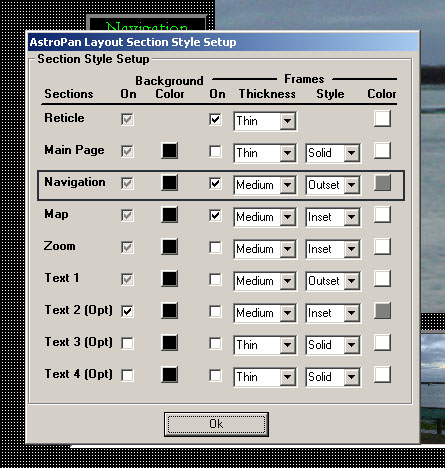Open Navigation Thickness dropdown
The width and height of the screenshot is (445, 468).
coord(265,185)
